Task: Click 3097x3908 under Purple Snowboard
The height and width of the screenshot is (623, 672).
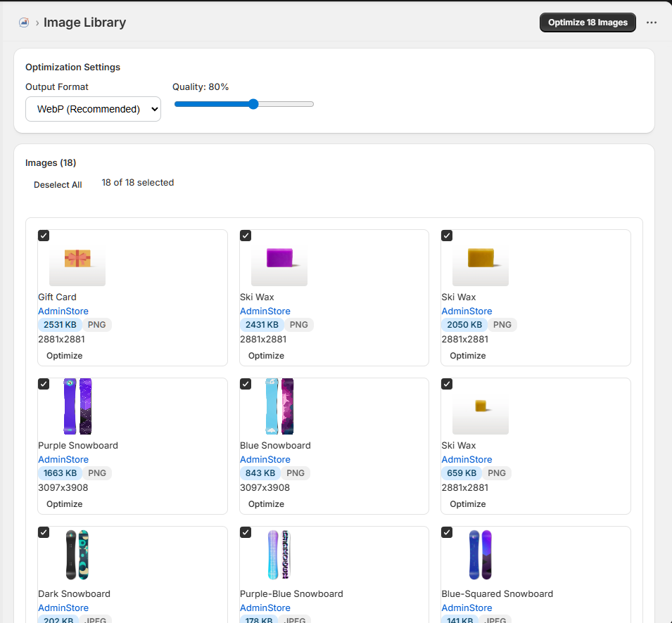Action: [x=63, y=488]
